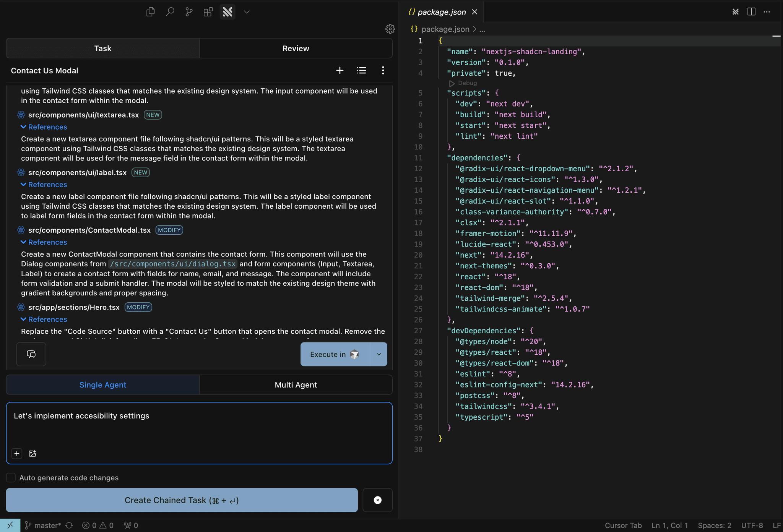Collapse References under textarea.tsx
The image size is (783, 532).
pos(44,127)
